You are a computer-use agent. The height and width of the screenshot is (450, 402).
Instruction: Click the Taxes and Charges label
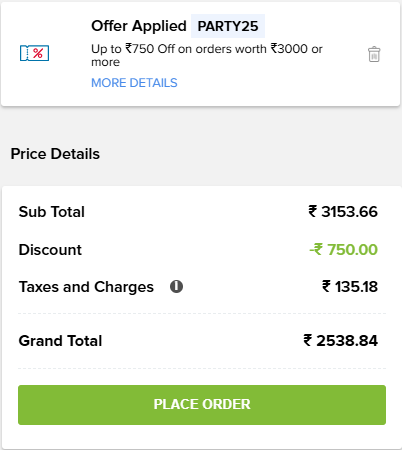pyautogui.click(x=86, y=287)
